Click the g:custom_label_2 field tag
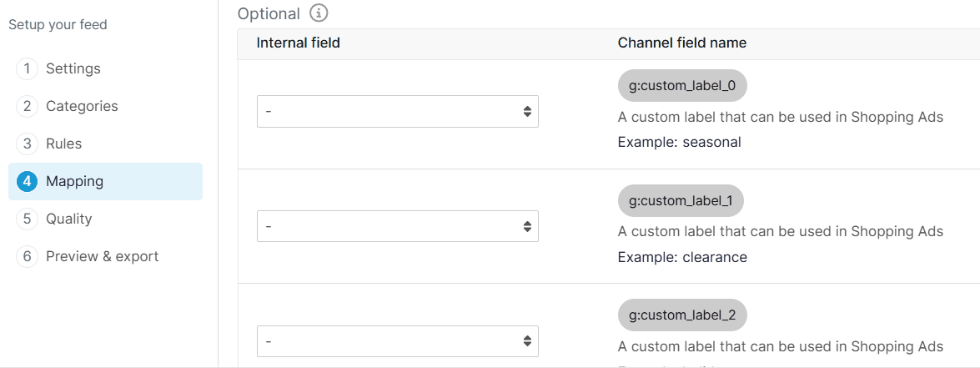Image resolution: width=980 pixels, height=368 pixels. point(682,315)
